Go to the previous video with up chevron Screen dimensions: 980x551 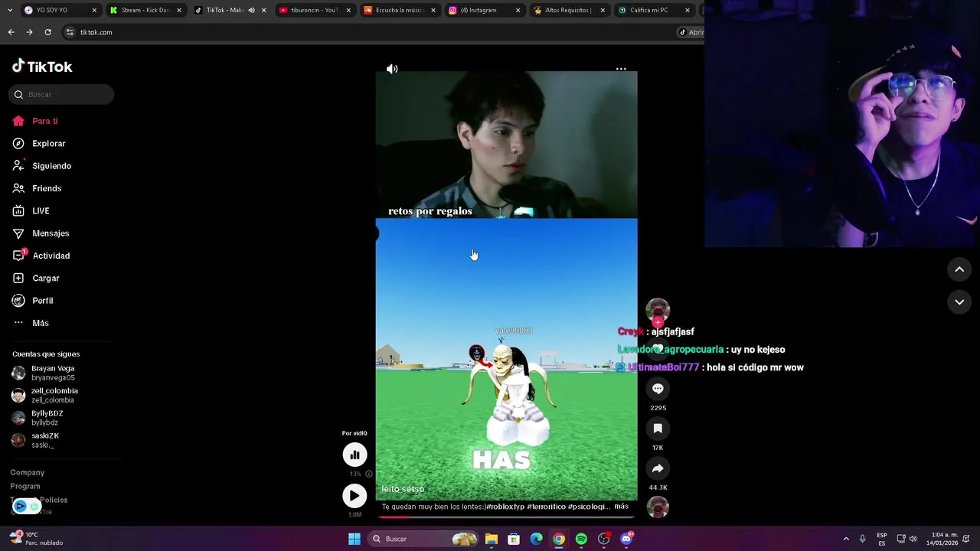click(x=959, y=269)
